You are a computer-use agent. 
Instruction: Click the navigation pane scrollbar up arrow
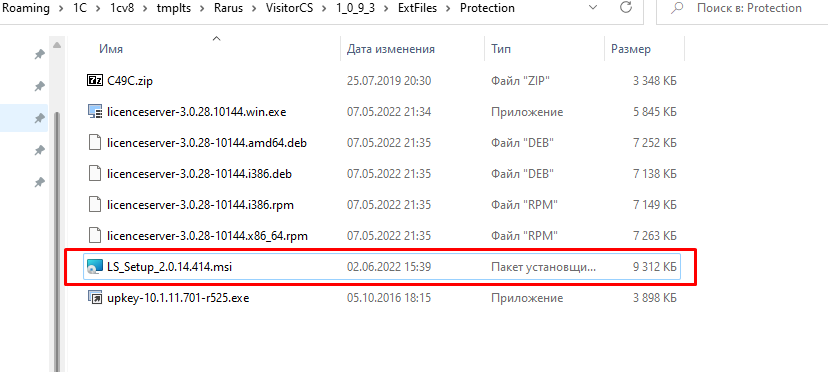pyautogui.click(x=56, y=45)
